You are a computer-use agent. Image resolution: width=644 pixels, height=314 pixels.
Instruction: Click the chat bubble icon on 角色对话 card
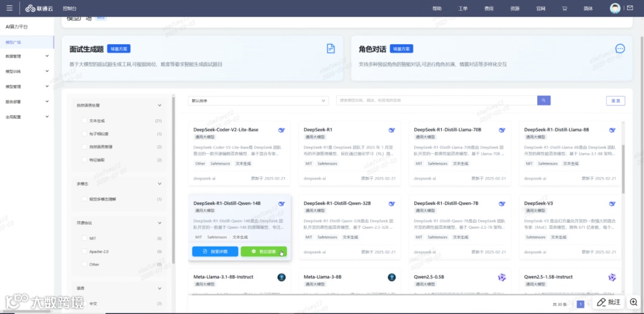620,48
